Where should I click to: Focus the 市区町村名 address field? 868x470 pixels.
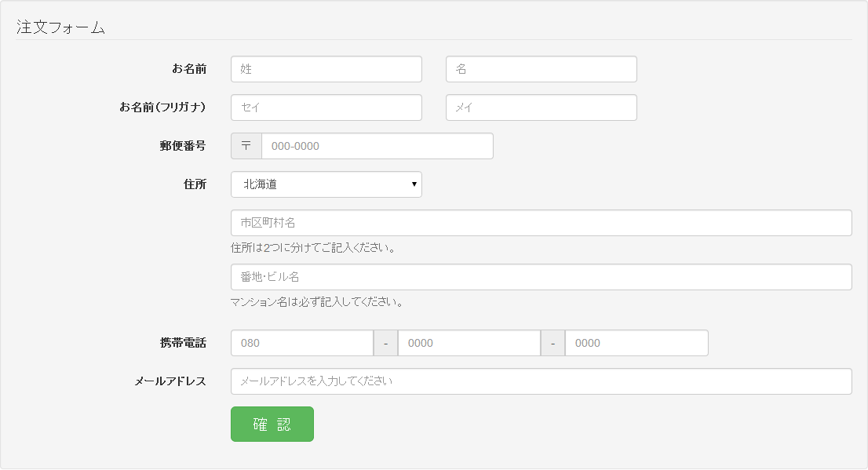[541, 223]
